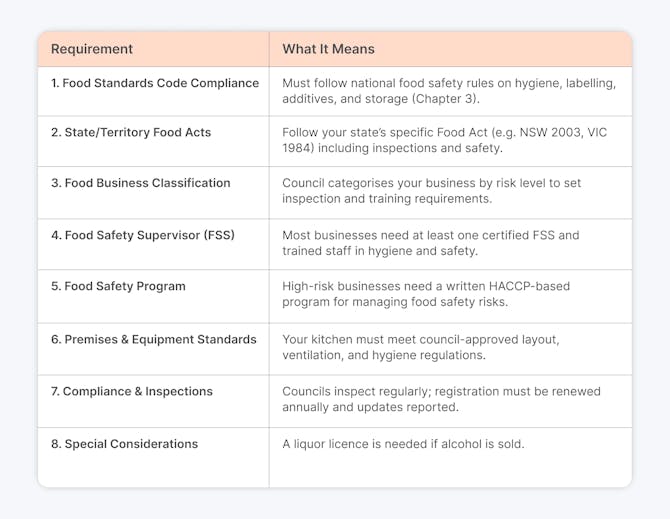Select '5. Food Safety Program' row label
Viewport: 670px width, 519px height.
tap(118, 286)
